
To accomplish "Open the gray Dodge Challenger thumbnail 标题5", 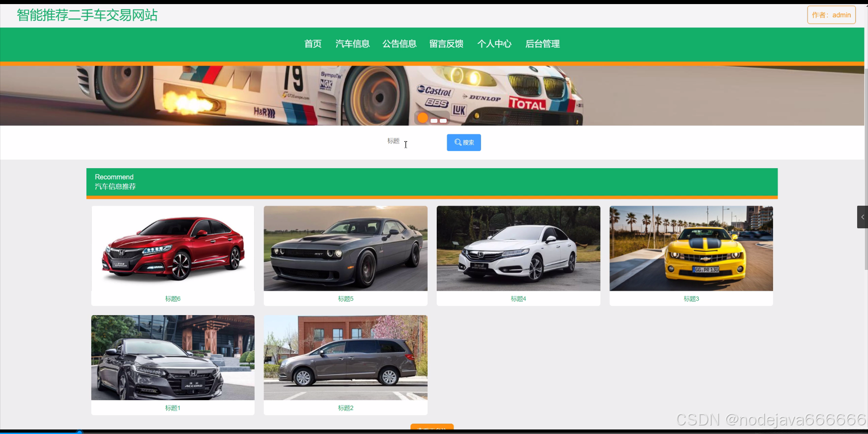I will click(x=345, y=249).
